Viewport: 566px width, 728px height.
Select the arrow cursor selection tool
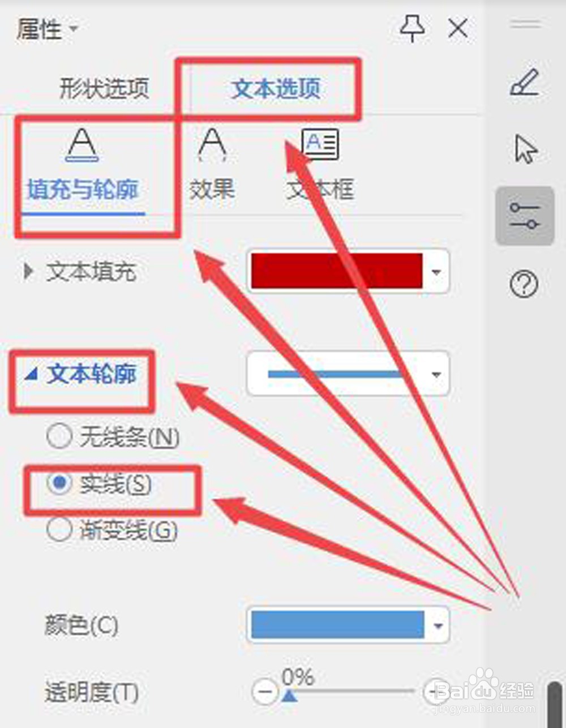click(x=526, y=150)
